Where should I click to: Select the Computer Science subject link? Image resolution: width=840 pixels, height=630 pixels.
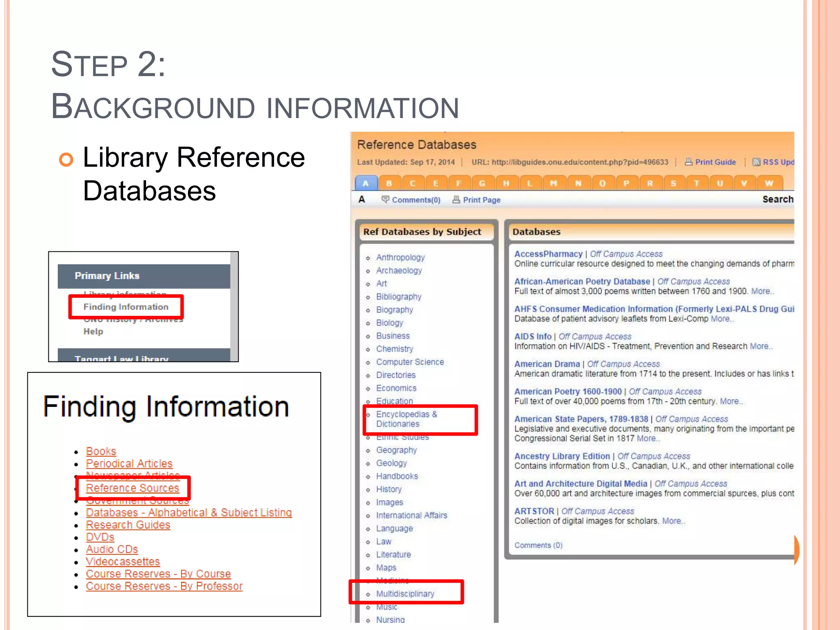pyautogui.click(x=410, y=362)
